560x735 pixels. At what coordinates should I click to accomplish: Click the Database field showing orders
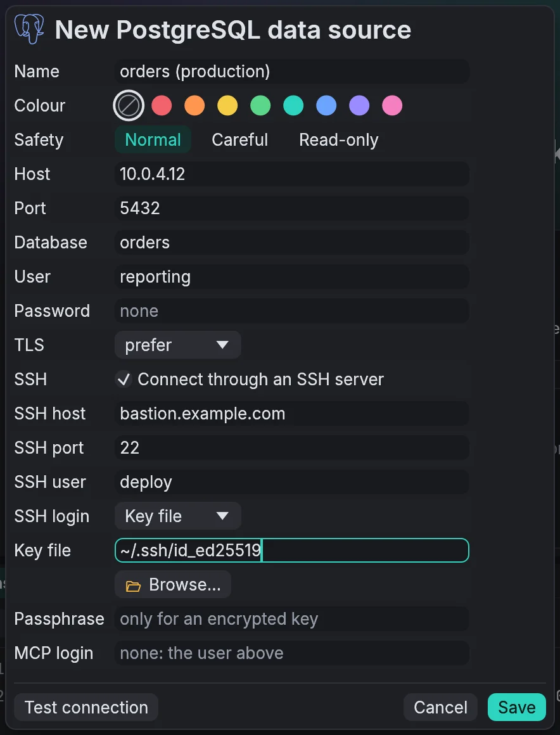(292, 242)
